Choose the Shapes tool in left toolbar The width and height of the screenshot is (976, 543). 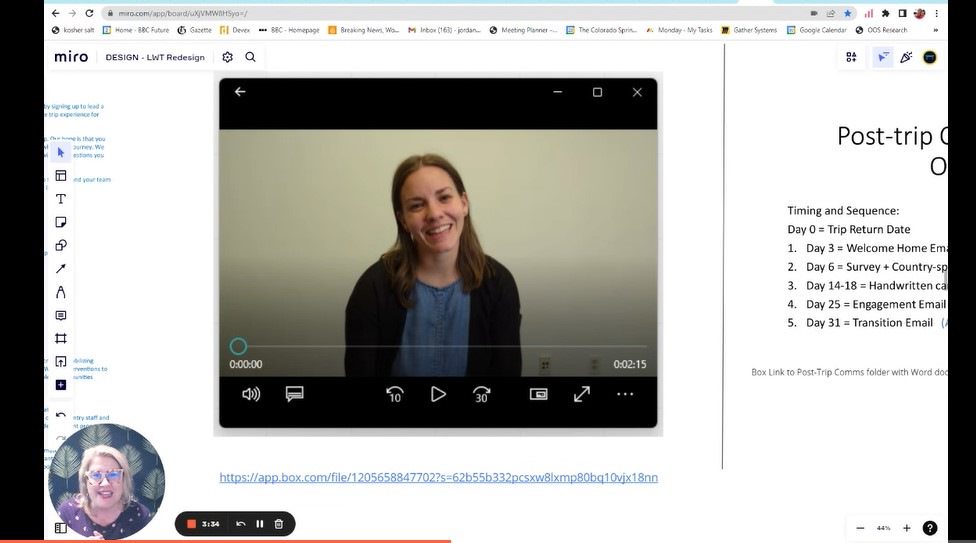coord(61,245)
